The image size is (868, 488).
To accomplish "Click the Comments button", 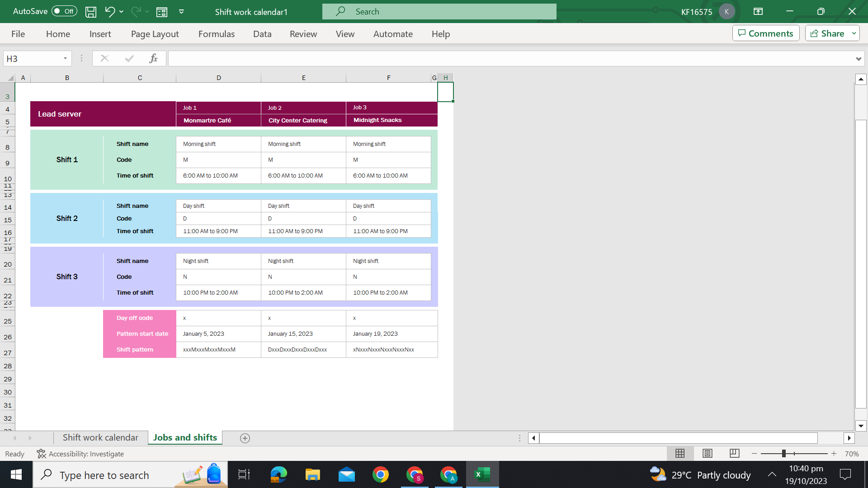I will (x=766, y=33).
